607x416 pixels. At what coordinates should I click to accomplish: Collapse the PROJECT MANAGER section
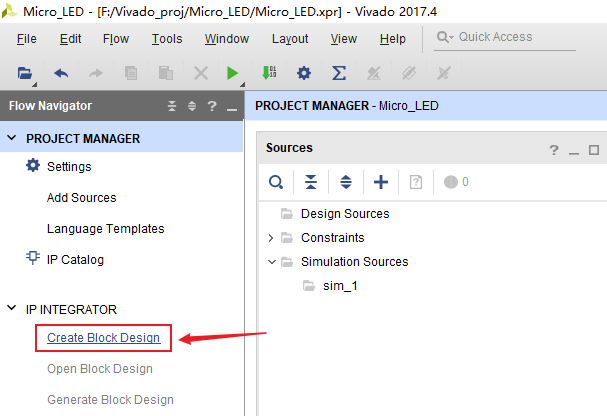[12, 138]
